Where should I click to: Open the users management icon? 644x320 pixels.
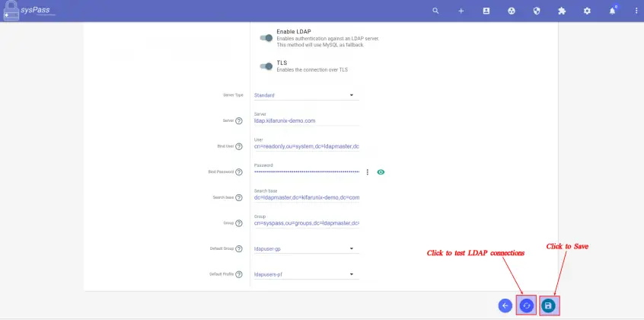pyautogui.click(x=486, y=11)
